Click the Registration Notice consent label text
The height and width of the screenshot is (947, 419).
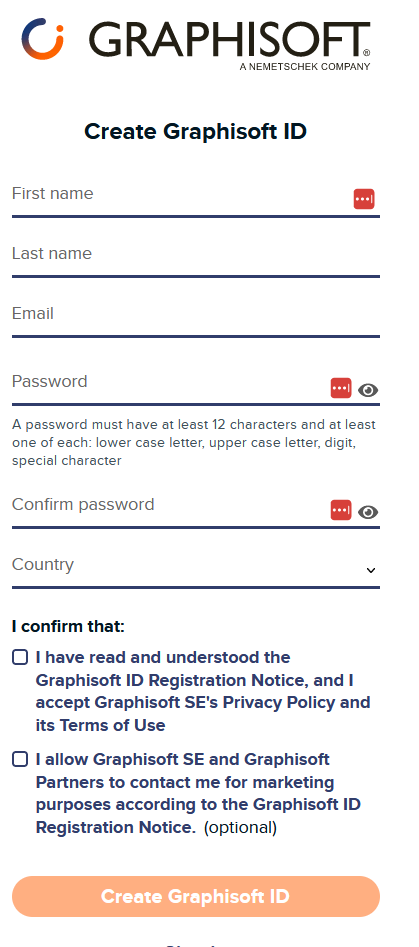pos(203,691)
